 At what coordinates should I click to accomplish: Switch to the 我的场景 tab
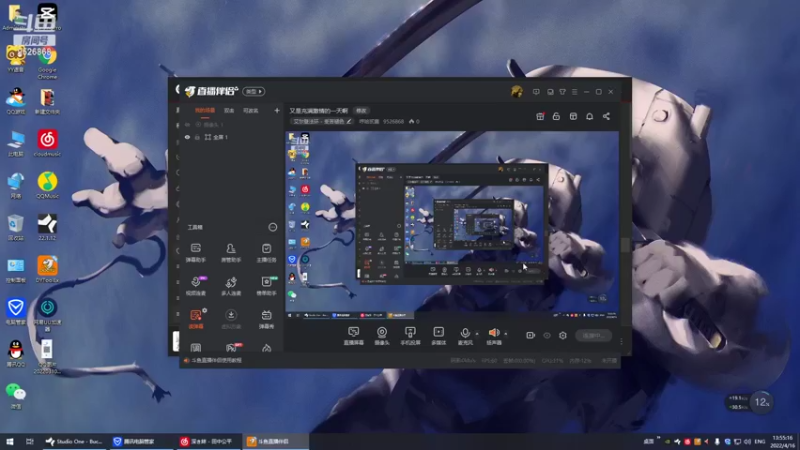coord(205,111)
